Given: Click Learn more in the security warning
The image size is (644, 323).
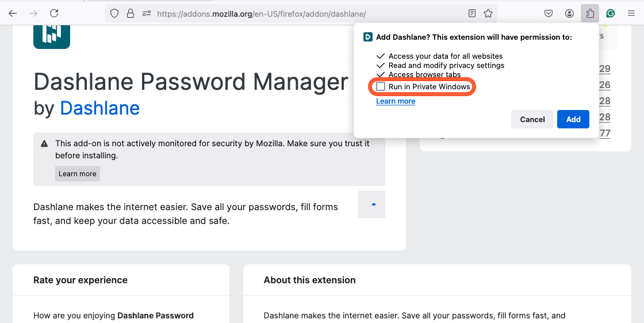Looking at the screenshot, I should point(77,174).
